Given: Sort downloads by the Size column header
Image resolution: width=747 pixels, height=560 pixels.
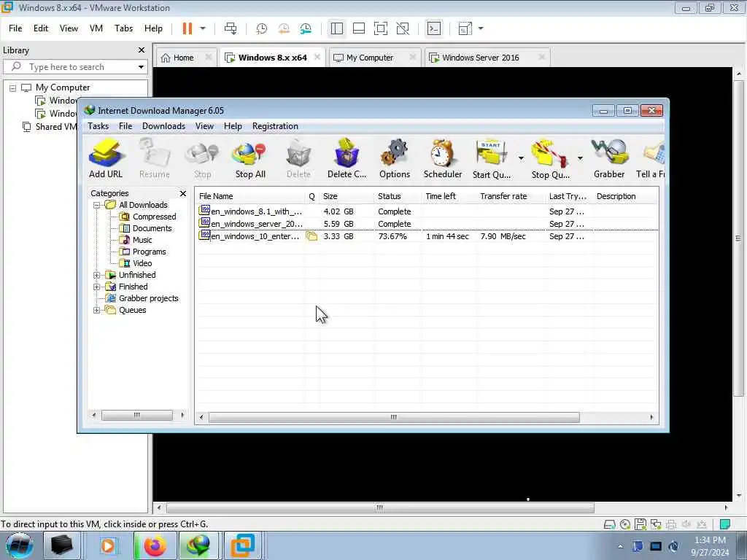Looking at the screenshot, I should (x=347, y=196).
